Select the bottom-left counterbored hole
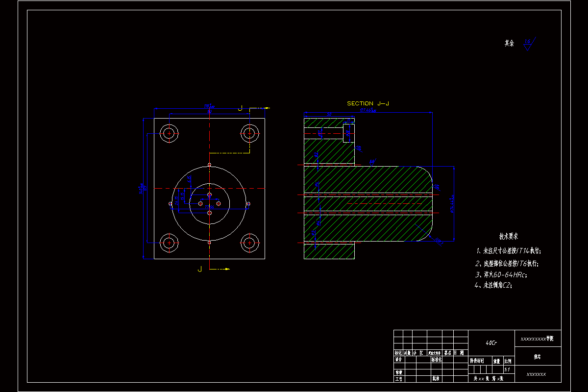Image resolution: width=588 pixels, height=392 pixels. click(170, 242)
